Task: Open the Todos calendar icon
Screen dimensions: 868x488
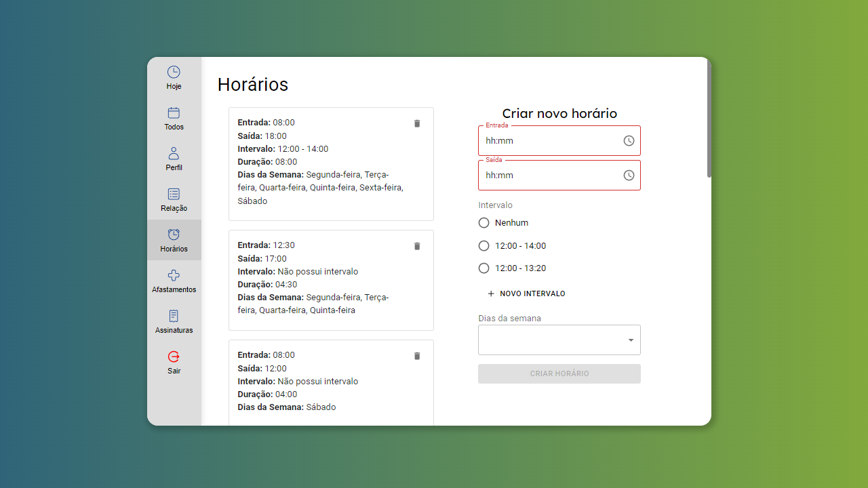Action: pos(174,113)
